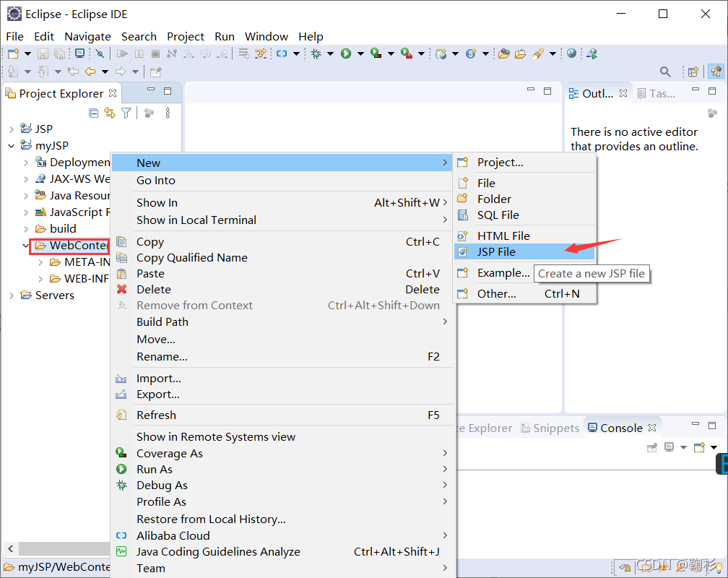Viewport: 728px width, 578px height.
Task: Collapse All in Project Explorer
Action: [x=93, y=113]
